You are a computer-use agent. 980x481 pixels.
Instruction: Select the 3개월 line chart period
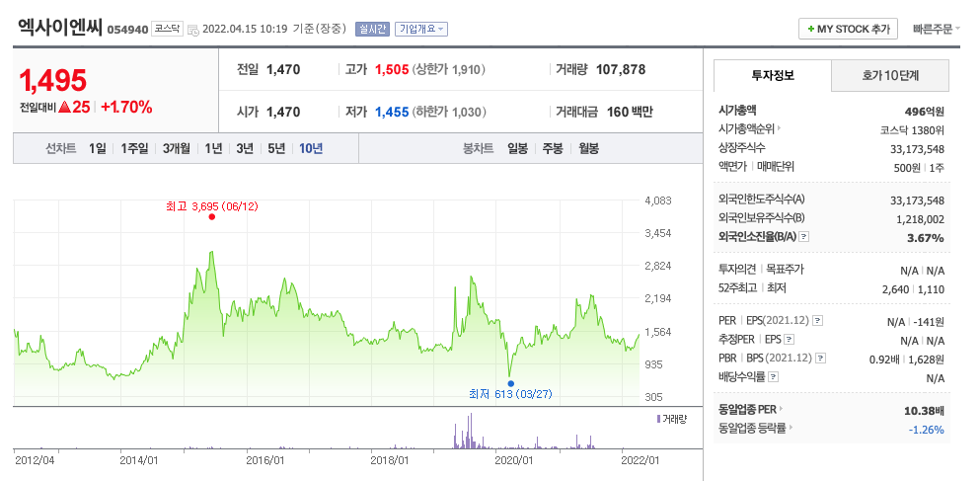pyautogui.click(x=177, y=149)
